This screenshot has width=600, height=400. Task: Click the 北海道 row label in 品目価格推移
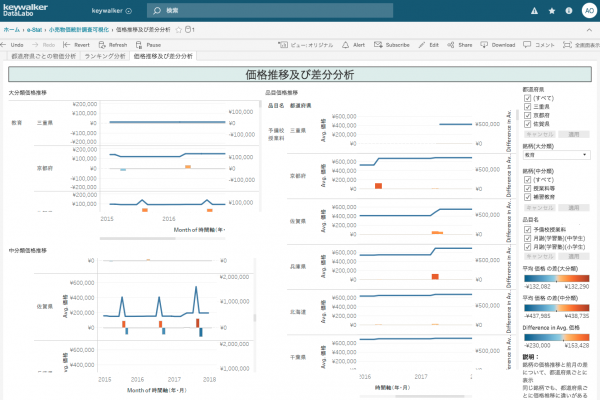pos(298,312)
